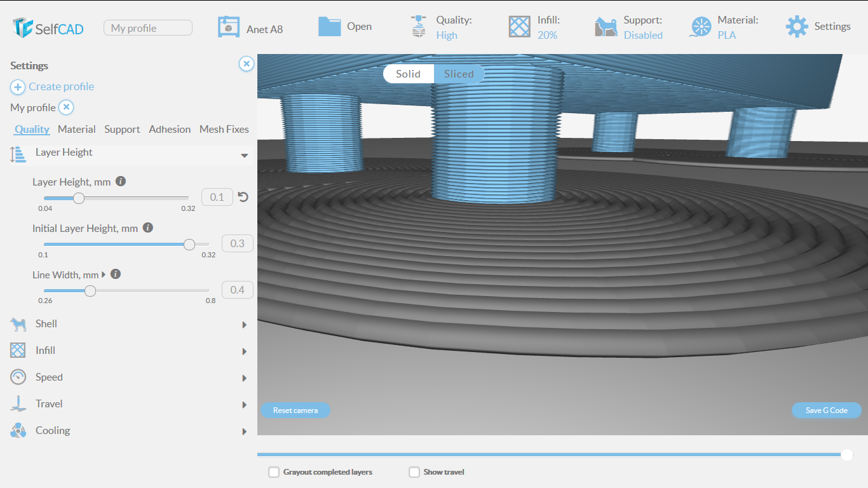This screenshot has height=488, width=868.
Task: Open the Material PLA dropdown
Action: (x=727, y=35)
